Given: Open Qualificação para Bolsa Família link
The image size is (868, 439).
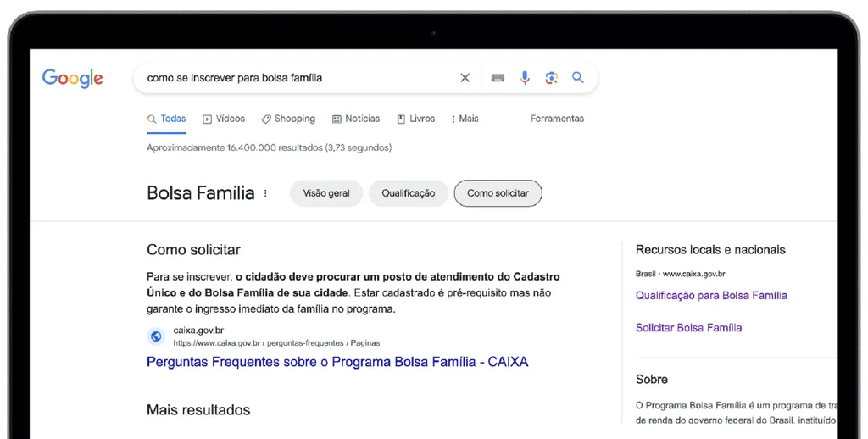Looking at the screenshot, I should pos(711,296).
